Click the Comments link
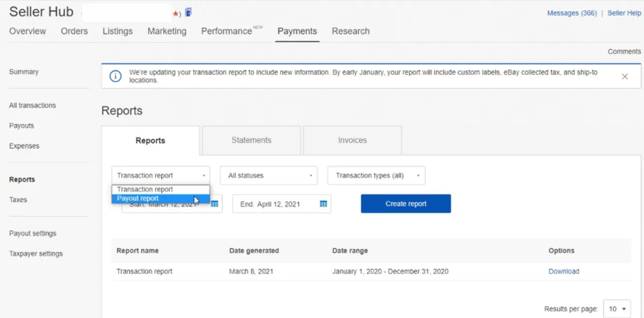Image resolution: width=644 pixels, height=318 pixels. click(x=624, y=52)
